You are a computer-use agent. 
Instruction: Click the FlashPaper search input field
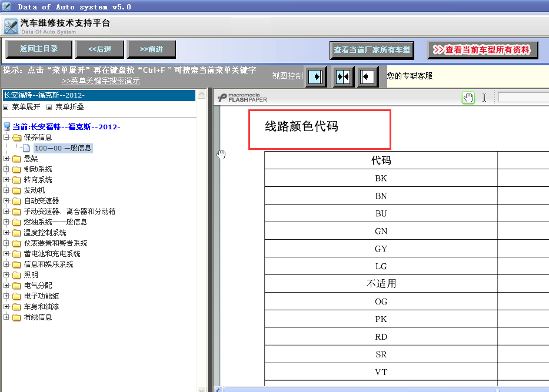coord(523,98)
